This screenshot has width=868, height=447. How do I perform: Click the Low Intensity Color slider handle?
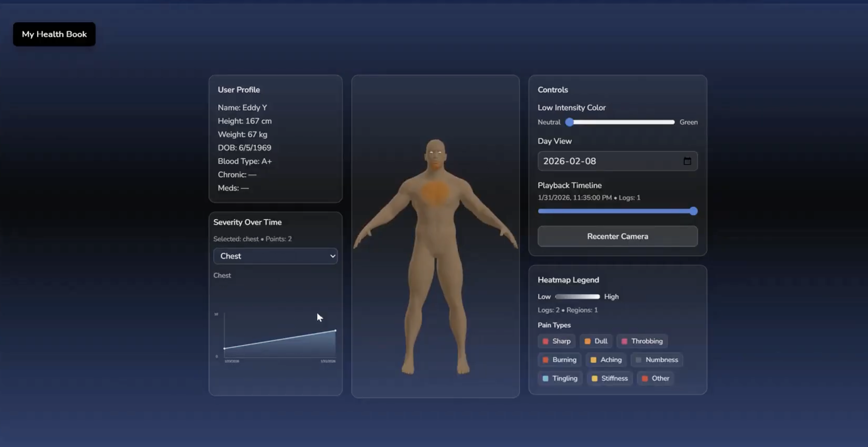[x=569, y=122]
